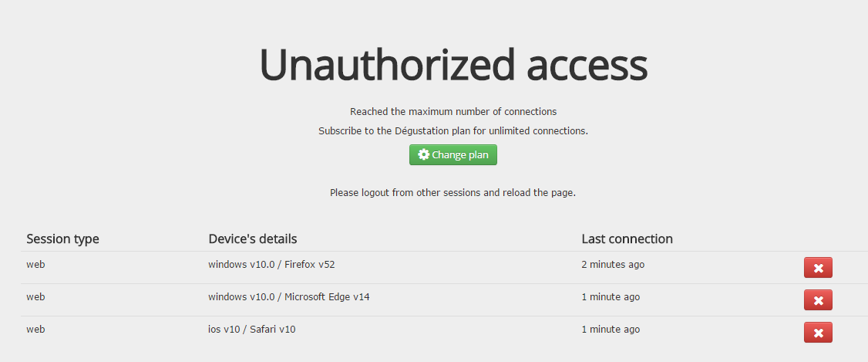Image resolution: width=868 pixels, height=362 pixels.
Task: Click the 2 minutes ago timestamp
Action: coord(613,265)
